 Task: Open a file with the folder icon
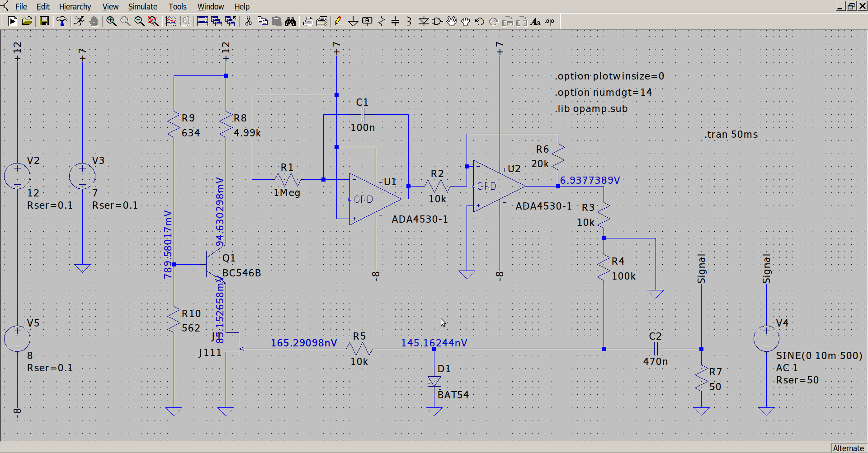[x=27, y=21]
